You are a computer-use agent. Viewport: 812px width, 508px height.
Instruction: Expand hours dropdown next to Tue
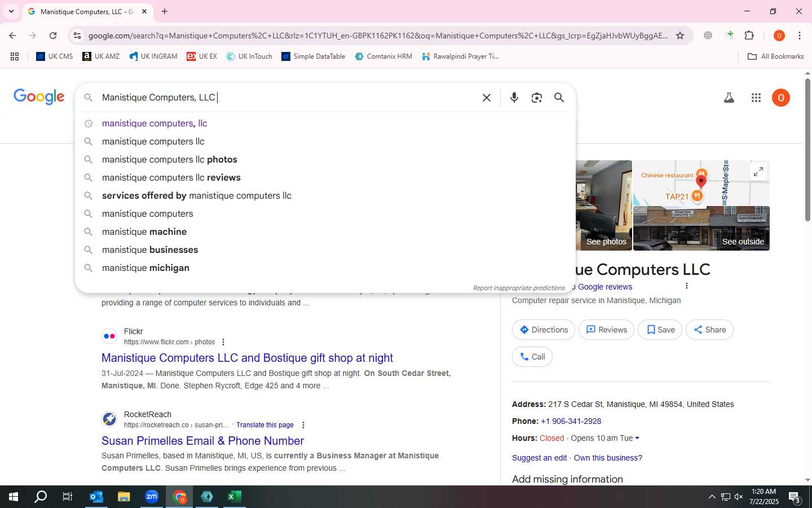tap(637, 438)
